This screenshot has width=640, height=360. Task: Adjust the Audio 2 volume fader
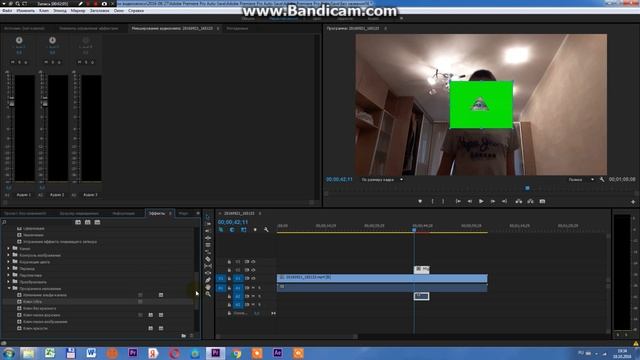[45, 102]
